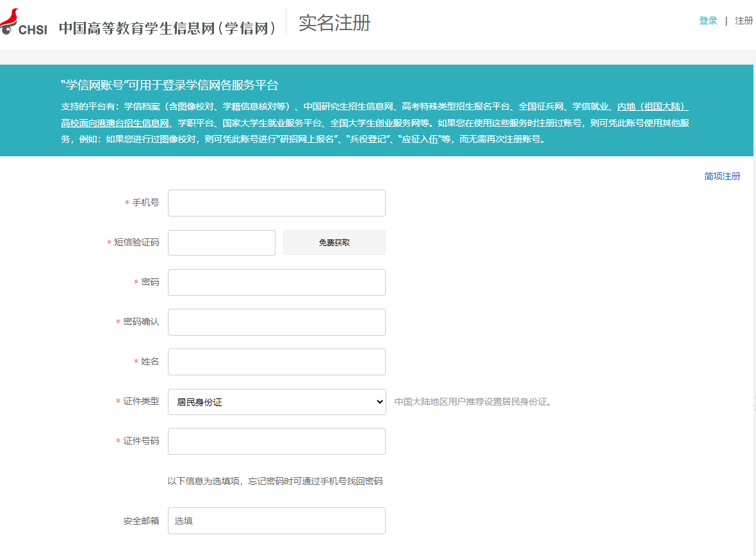Click the CHSI bird logo
This screenshot has height=556, width=756.
pos(23,22)
